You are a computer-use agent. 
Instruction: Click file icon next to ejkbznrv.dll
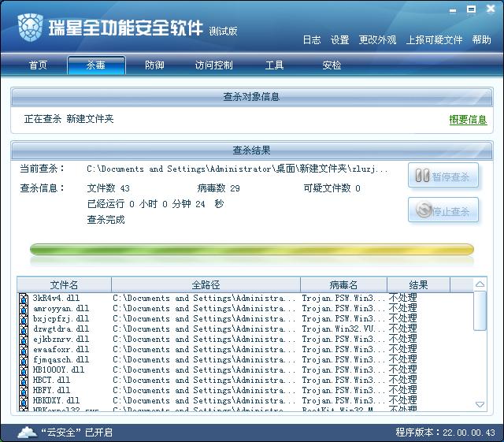(23, 340)
